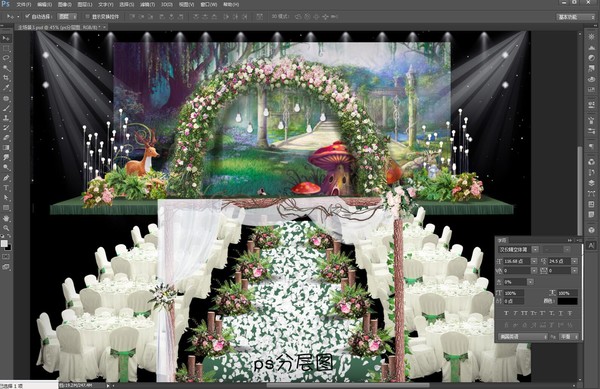
Task: Open the 图层(L) menu
Action: (85, 5)
